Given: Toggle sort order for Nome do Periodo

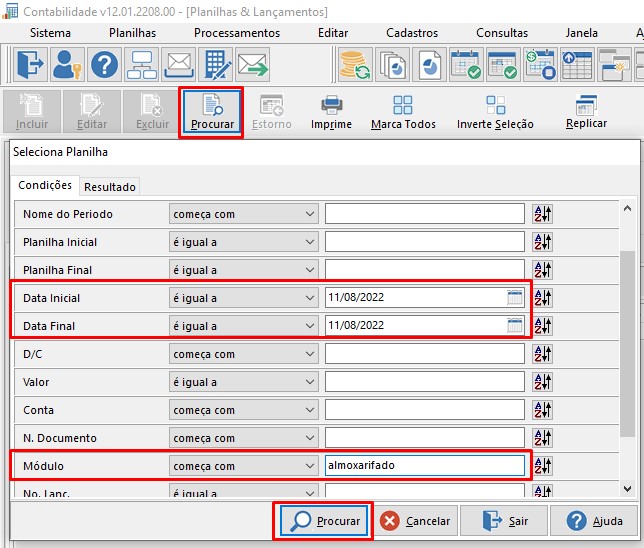Looking at the screenshot, I should 543,214.
